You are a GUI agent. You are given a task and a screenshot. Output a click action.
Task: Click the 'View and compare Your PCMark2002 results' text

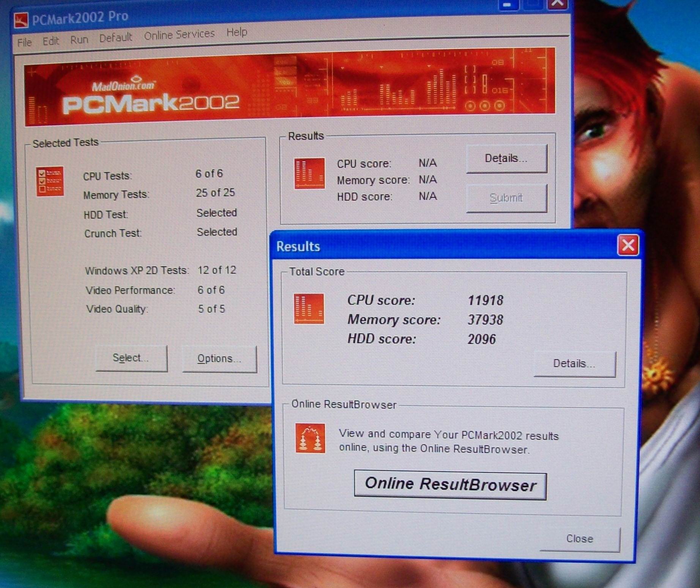click(449, 435)
